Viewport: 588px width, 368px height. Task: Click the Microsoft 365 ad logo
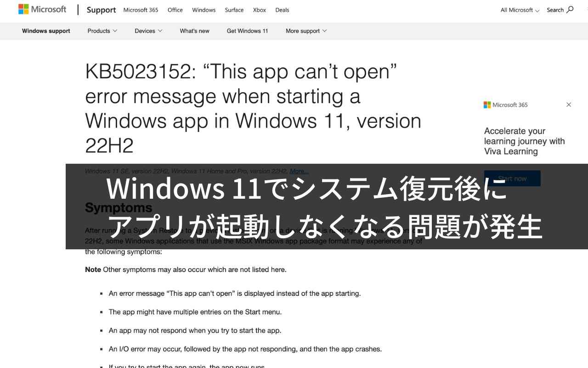point(506,105)
